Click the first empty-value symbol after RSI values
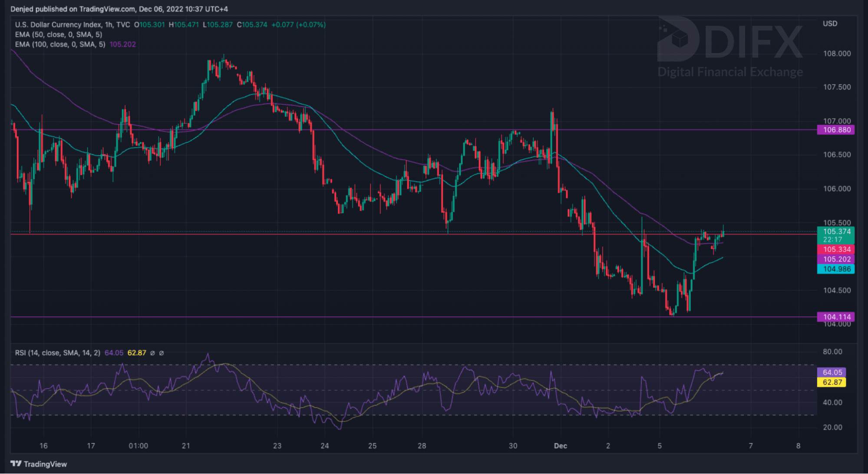Image resolution: width=868 pixels, height=474 pixels. (x=152, y=353)
